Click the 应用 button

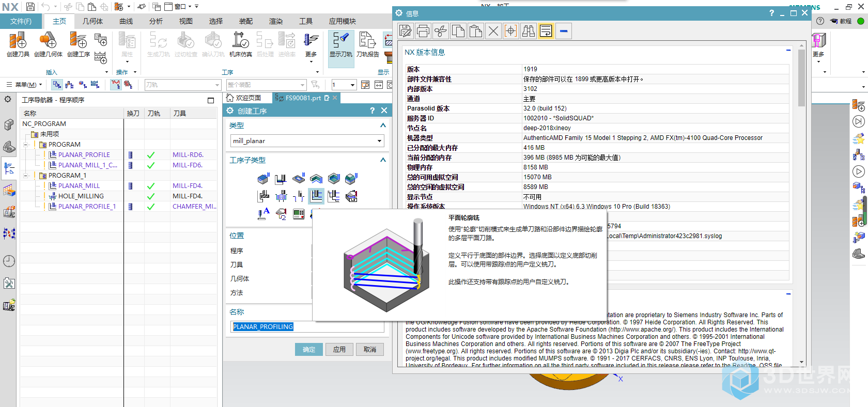click(339, 350)
